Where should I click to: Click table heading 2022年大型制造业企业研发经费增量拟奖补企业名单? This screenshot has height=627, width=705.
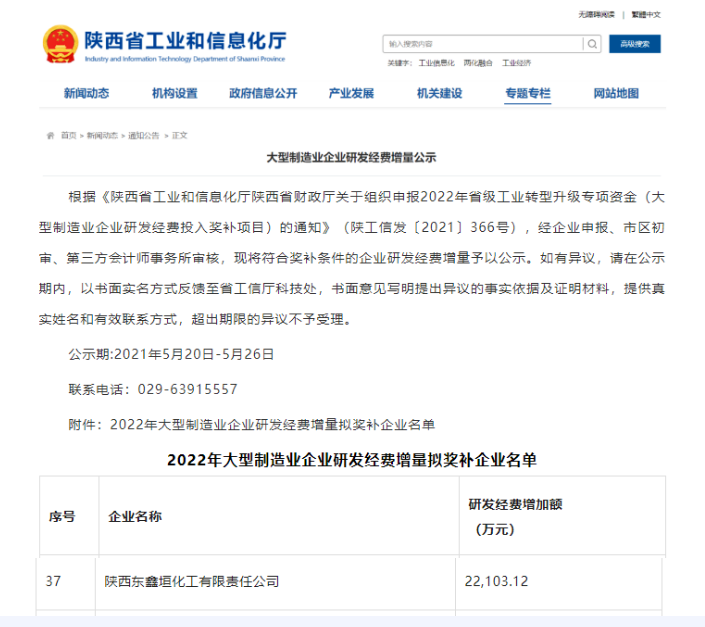[352, 460]
